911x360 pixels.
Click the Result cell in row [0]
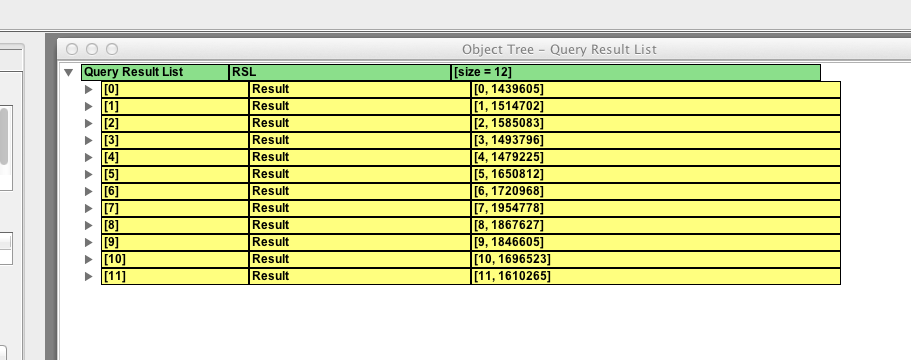coord(360,89)
